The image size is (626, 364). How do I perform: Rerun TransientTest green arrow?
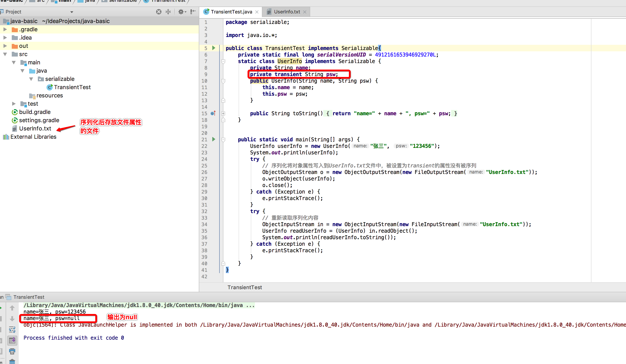click(x=1, y=308)
